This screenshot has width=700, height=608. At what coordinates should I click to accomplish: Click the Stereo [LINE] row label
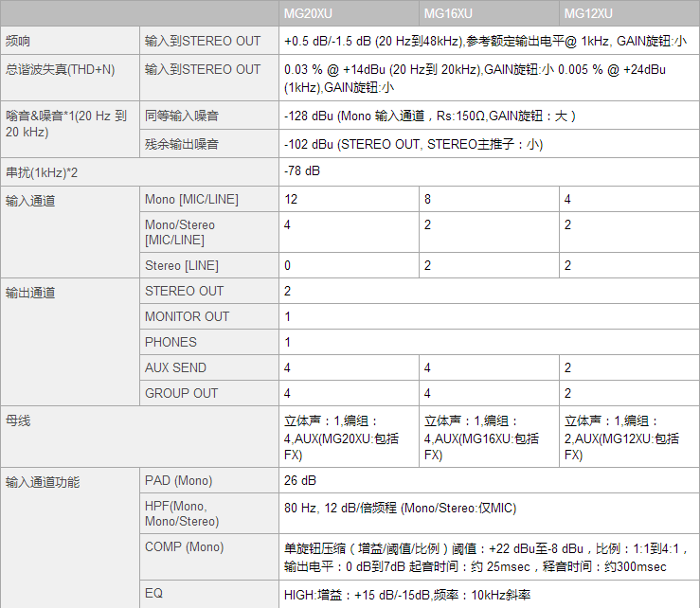(x=181, y=265)
